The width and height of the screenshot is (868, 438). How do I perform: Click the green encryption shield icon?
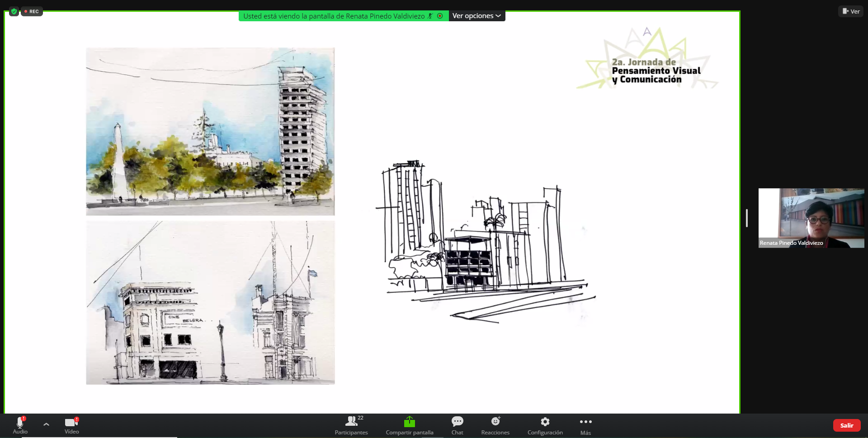14,11
